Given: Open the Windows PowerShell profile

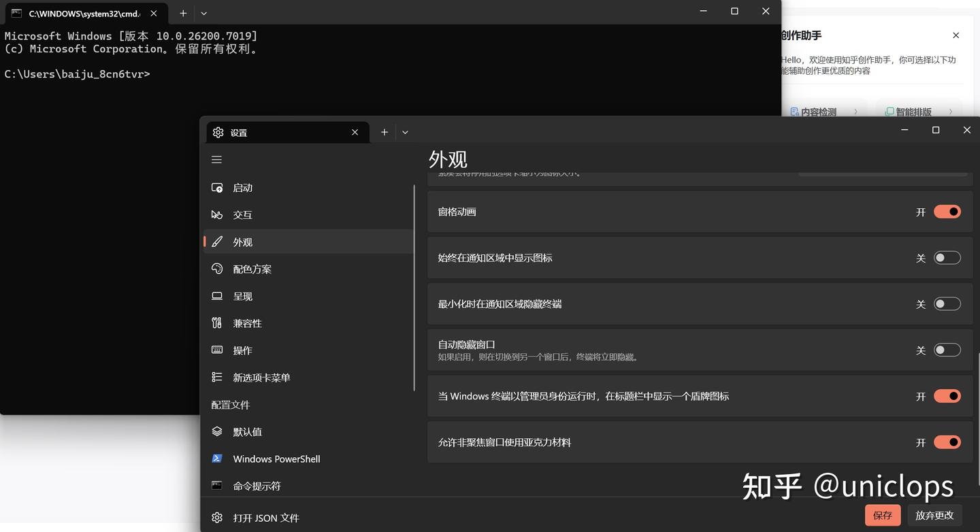Looking at the screenshot, I should click(x=276, y=459).
